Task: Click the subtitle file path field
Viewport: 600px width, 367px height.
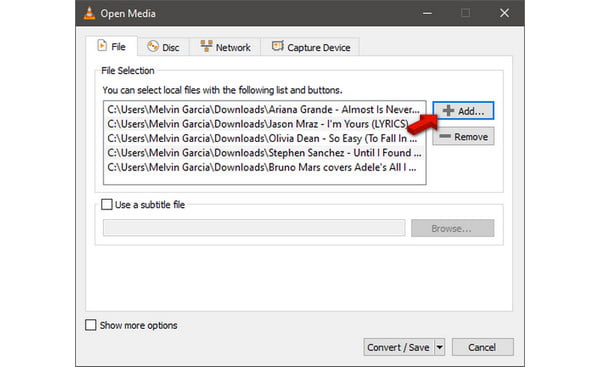Action: point(254,228)
